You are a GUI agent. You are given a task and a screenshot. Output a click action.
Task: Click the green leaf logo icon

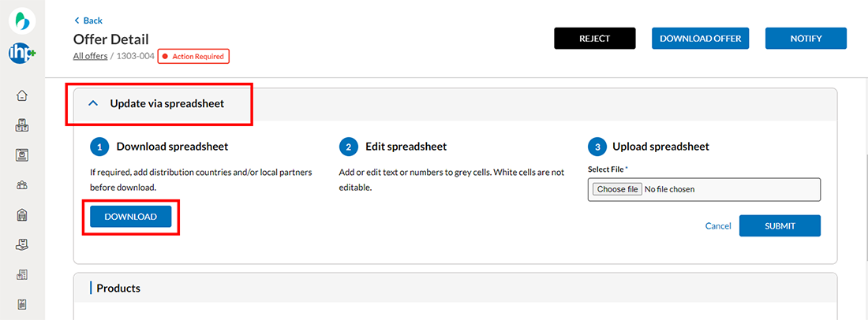(22, 21)
